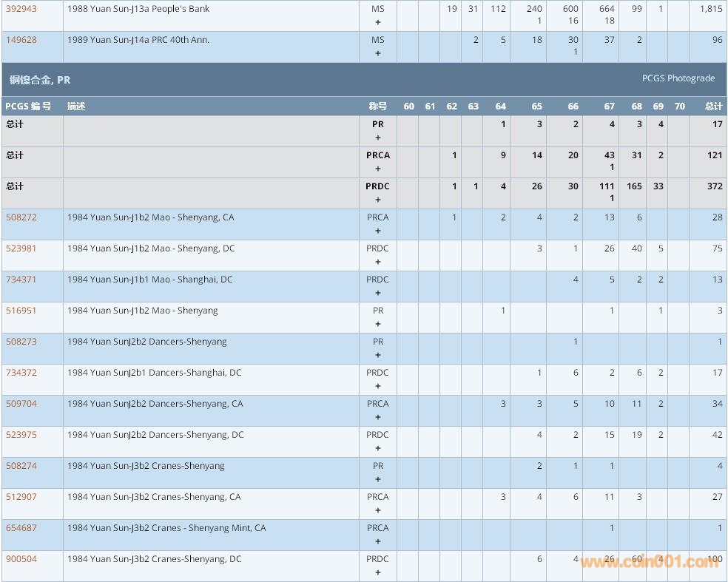Open the PCGS Photograde link
The height and width of the screenshot is (582, 728).
(678, 78)
